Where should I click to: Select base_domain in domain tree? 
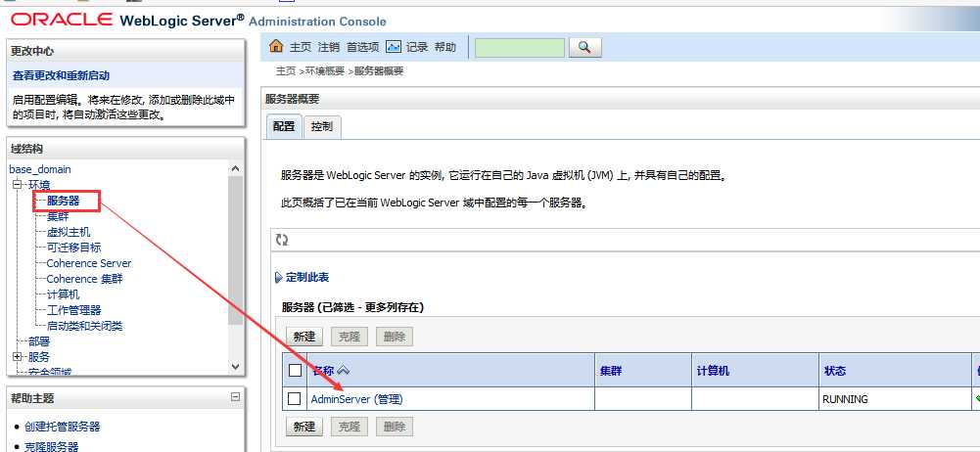pyautogui.click(x=40, y=169)
